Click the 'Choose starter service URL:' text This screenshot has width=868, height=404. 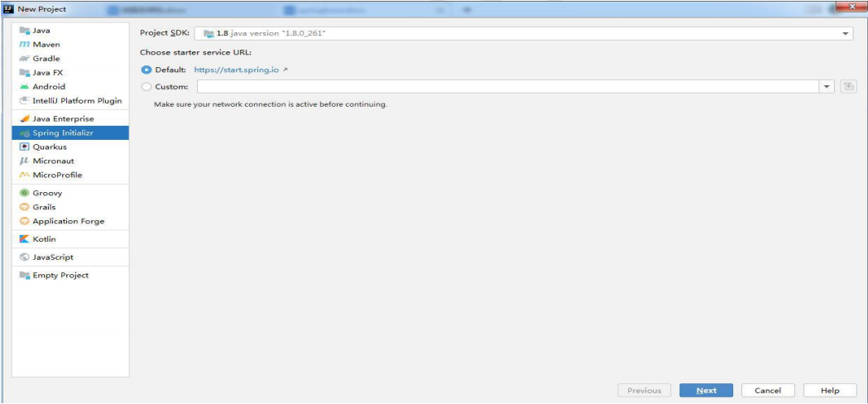pos(196,53)
